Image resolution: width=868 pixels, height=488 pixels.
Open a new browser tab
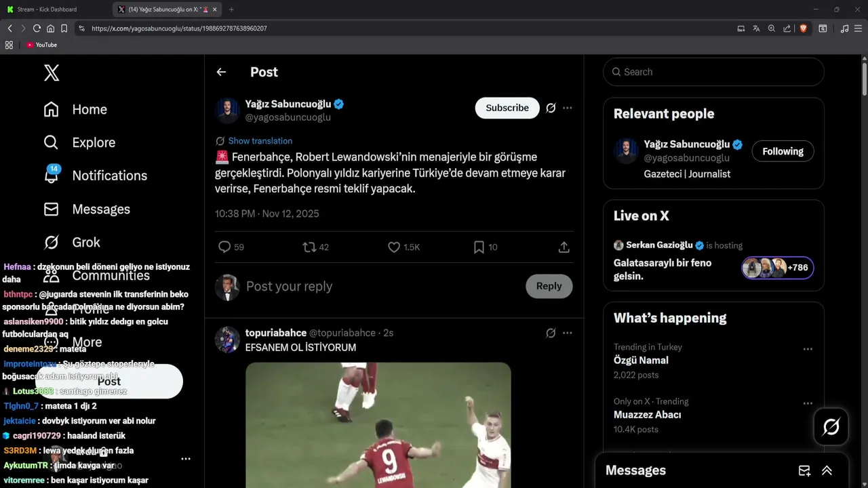tap(231, 9)
